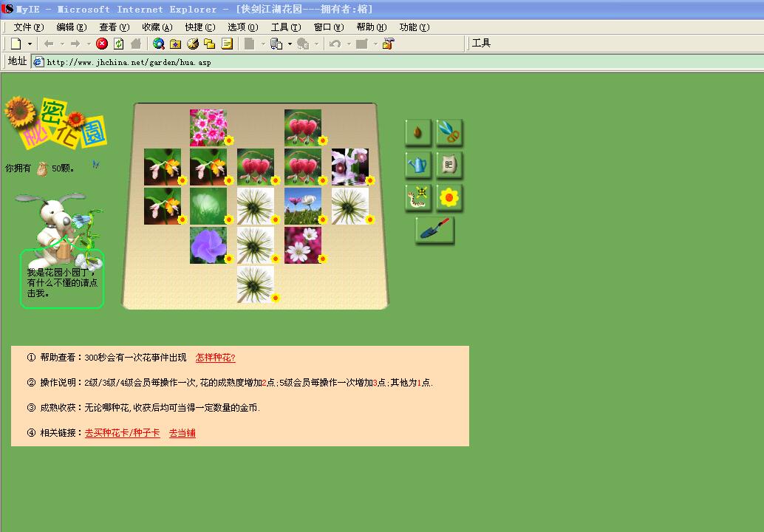Image resolution: width=764 pixels, height=532 pixels.
Task: Click the Secret Garden sunflower logo
Action: pos(55,123)
